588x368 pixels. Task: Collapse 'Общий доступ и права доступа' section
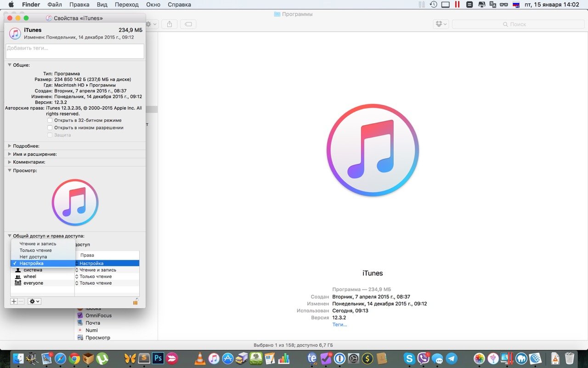10,236
